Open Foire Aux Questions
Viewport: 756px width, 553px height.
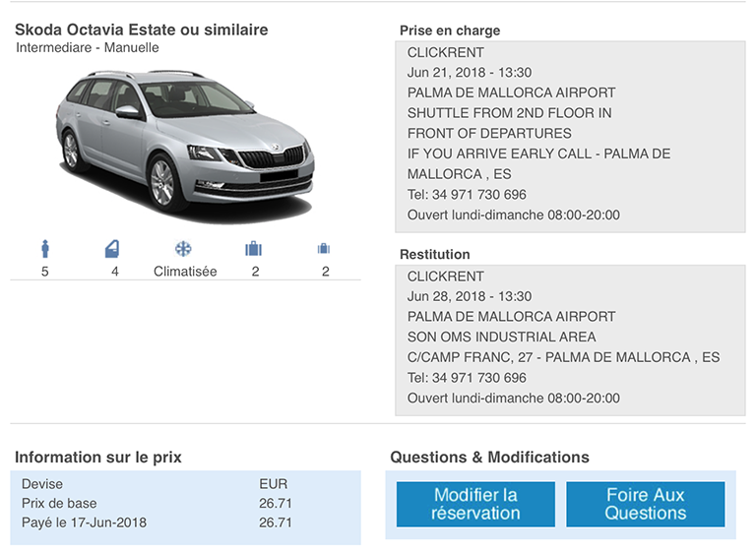point(645,504)
